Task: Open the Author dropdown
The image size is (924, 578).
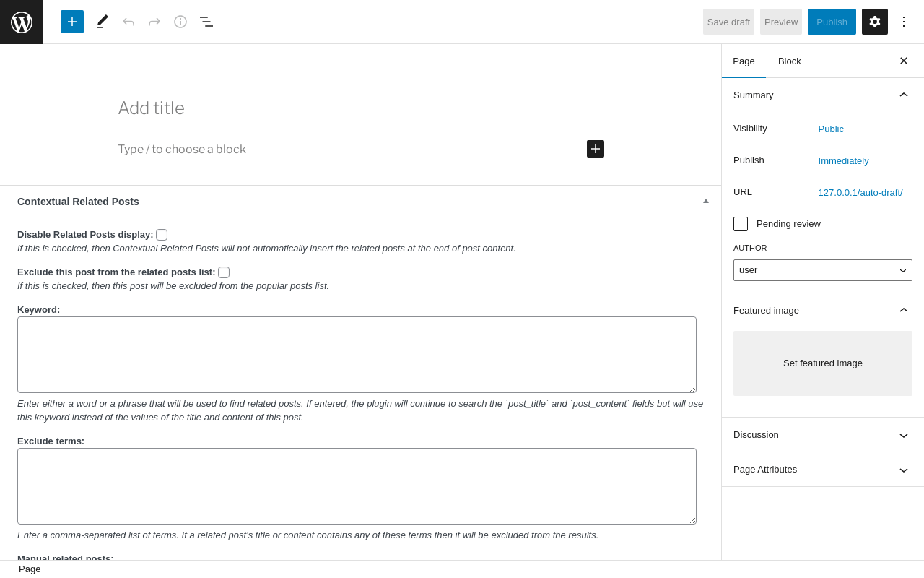Action: coord(823,270)
